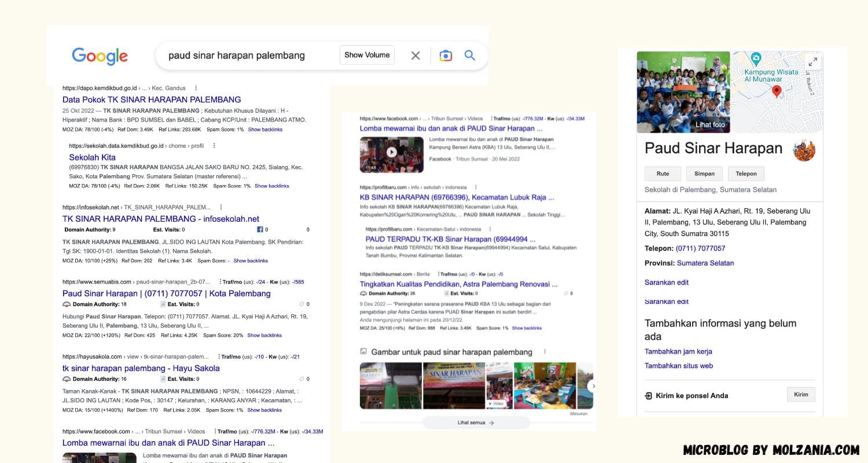This screenshot has height=463, width=868.
Task: Open TK SINAR HARAPAN PALEMBANG - infosekolah.net link
Action: point(161,219)
